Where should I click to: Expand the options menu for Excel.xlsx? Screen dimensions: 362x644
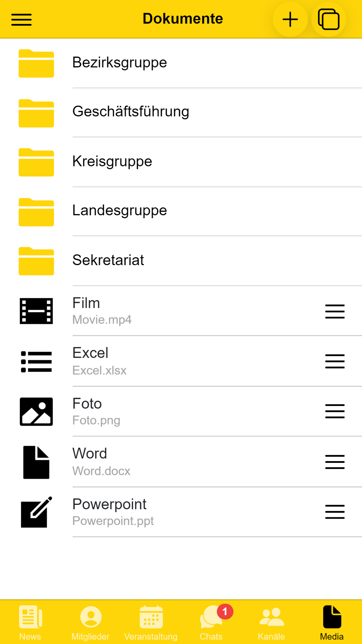[334, 361]
